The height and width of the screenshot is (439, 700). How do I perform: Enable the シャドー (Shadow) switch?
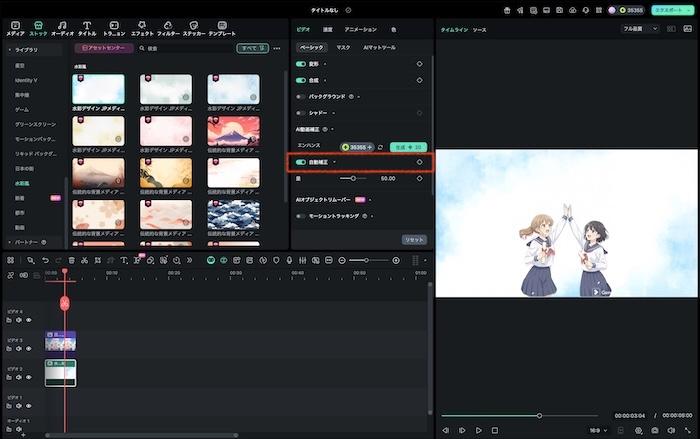[301, 113]
